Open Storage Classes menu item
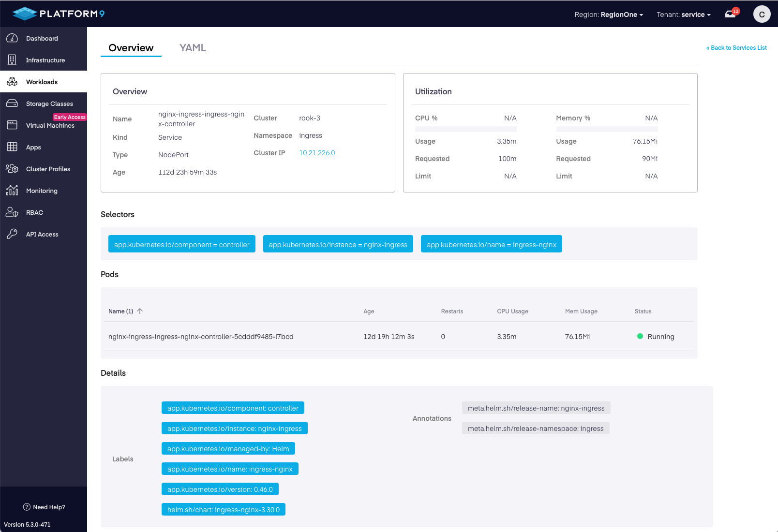Image resolution: width=778 pixels, height=532 pixels. pyautogui.click(x=44, y=103)
